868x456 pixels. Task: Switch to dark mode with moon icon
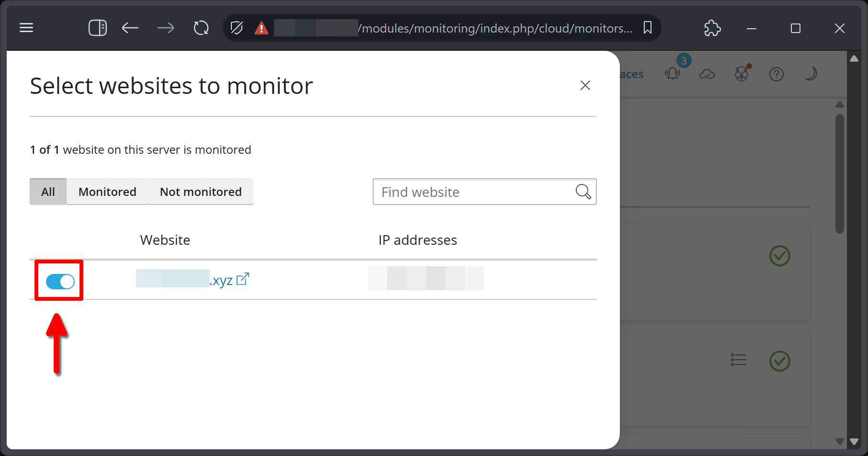tap(811, 74)
